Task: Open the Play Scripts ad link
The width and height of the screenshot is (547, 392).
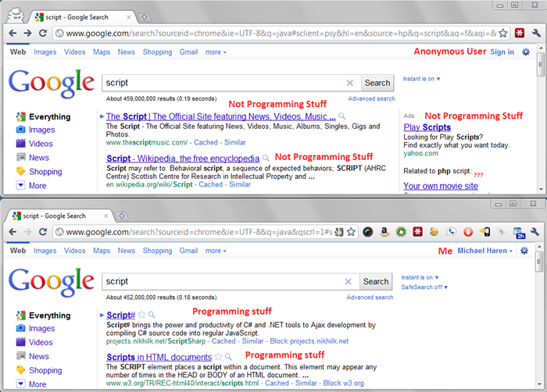Action: 427,127
